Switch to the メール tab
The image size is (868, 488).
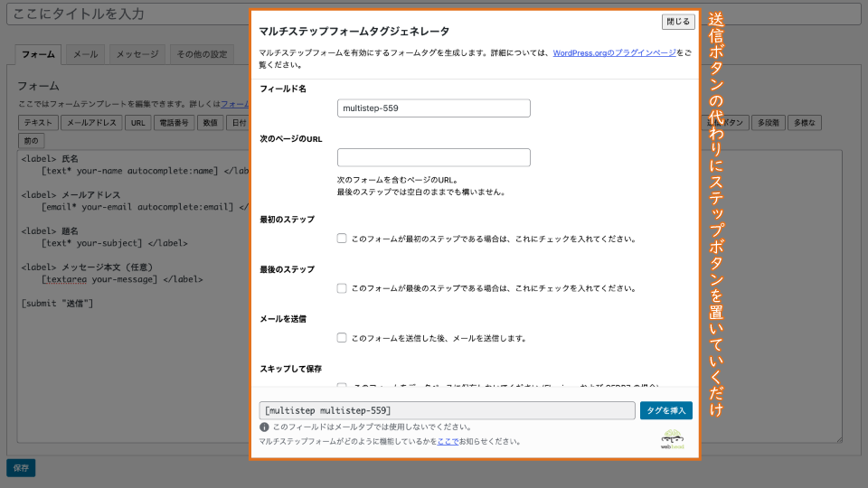pos(85,54)
